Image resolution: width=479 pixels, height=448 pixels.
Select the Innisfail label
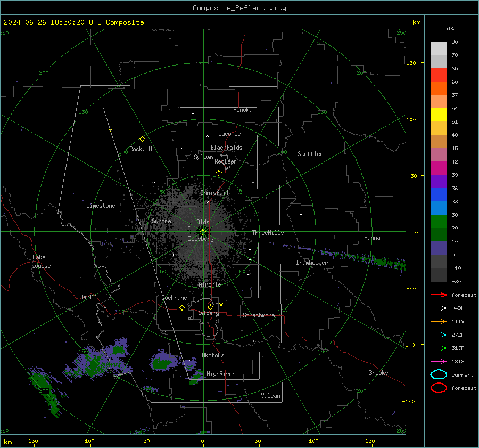[x=214, y=193]
